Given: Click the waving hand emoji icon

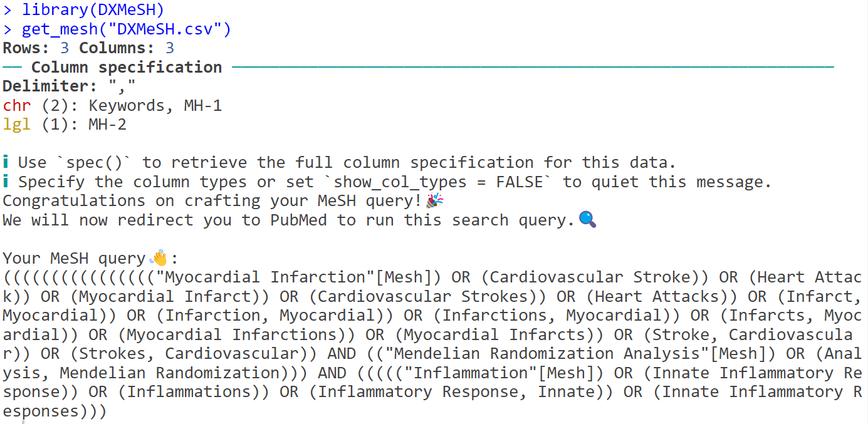Looking at the screenshot, I should click(159, 258).
